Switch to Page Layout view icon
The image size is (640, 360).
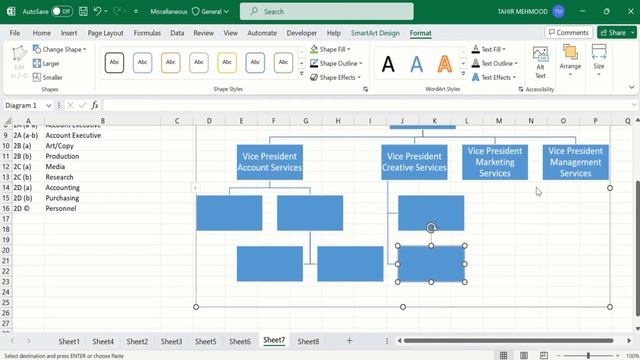[x=524, y=356]
